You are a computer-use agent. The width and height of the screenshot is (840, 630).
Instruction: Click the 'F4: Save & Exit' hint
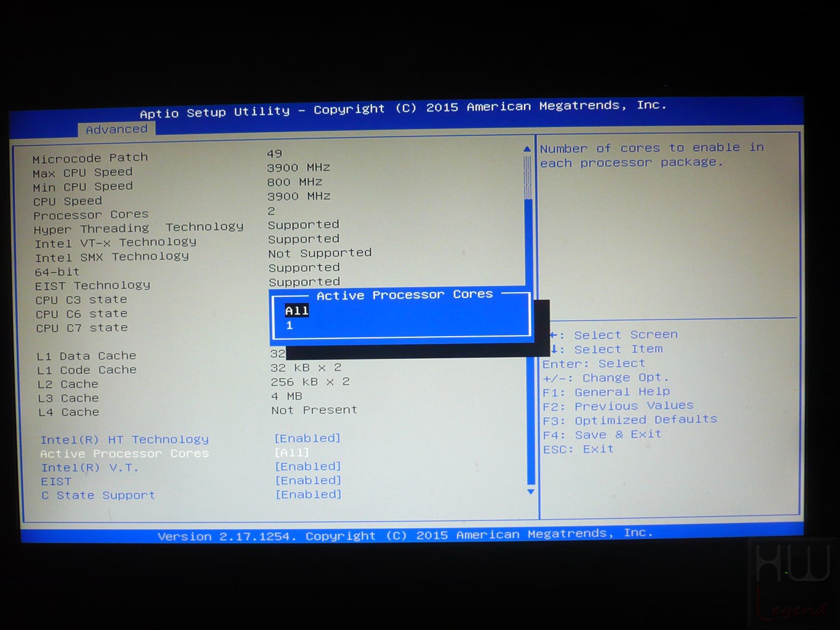[x=602, y=435]
